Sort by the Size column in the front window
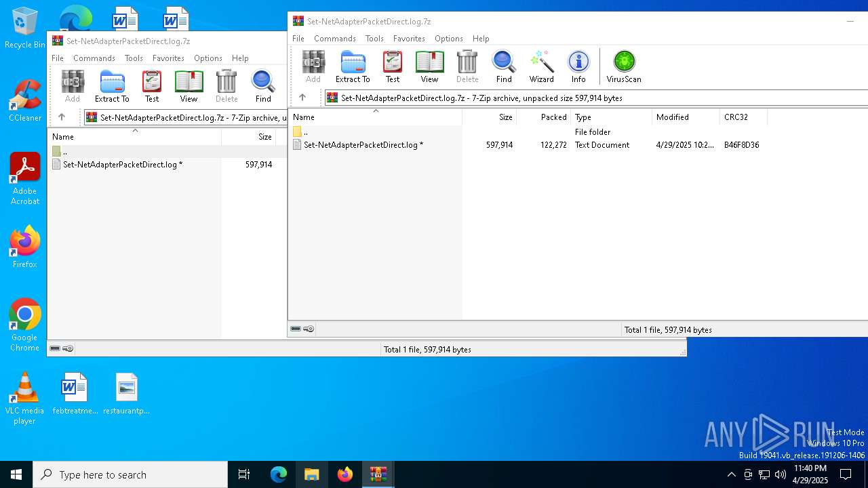This screenshot has height=488, width=868. tap(489, 117)
